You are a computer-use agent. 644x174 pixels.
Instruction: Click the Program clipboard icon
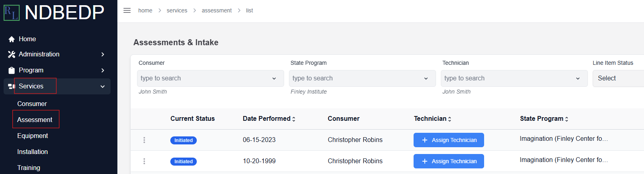coord(12,70)
